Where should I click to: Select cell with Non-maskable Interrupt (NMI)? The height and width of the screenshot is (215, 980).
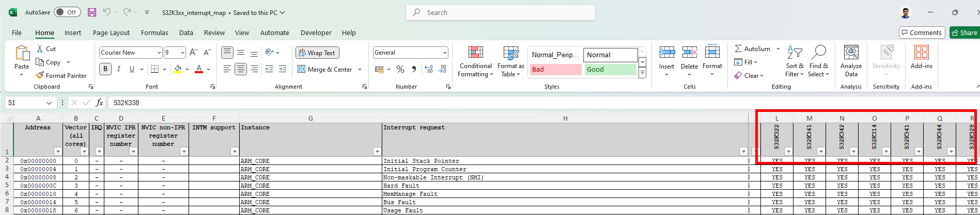[x=565, y=177]
